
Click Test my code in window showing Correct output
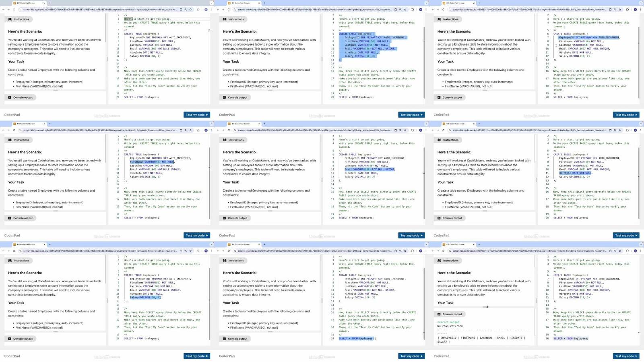626,356
